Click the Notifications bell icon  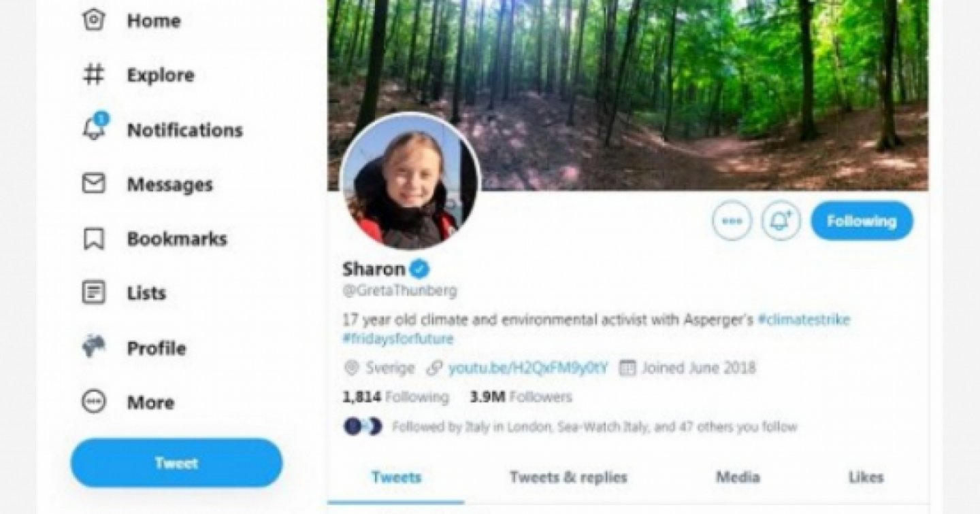(x=93, y=129)
